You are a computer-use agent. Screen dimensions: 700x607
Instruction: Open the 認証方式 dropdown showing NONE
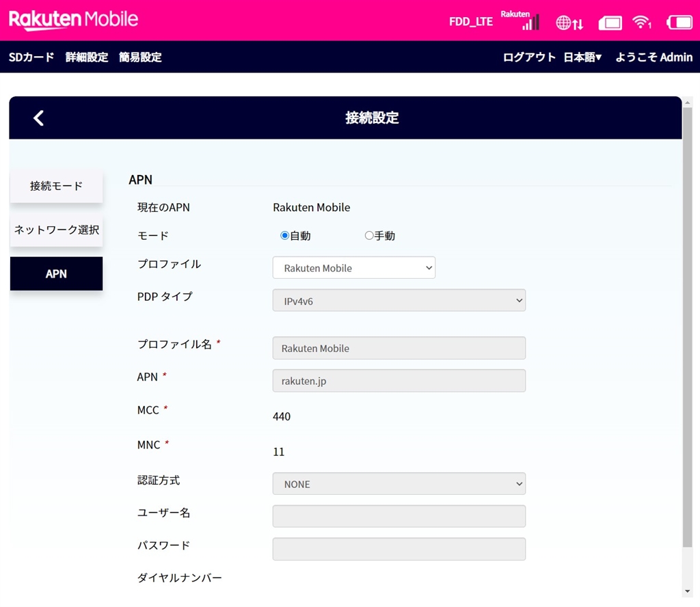tap(399, 484)
